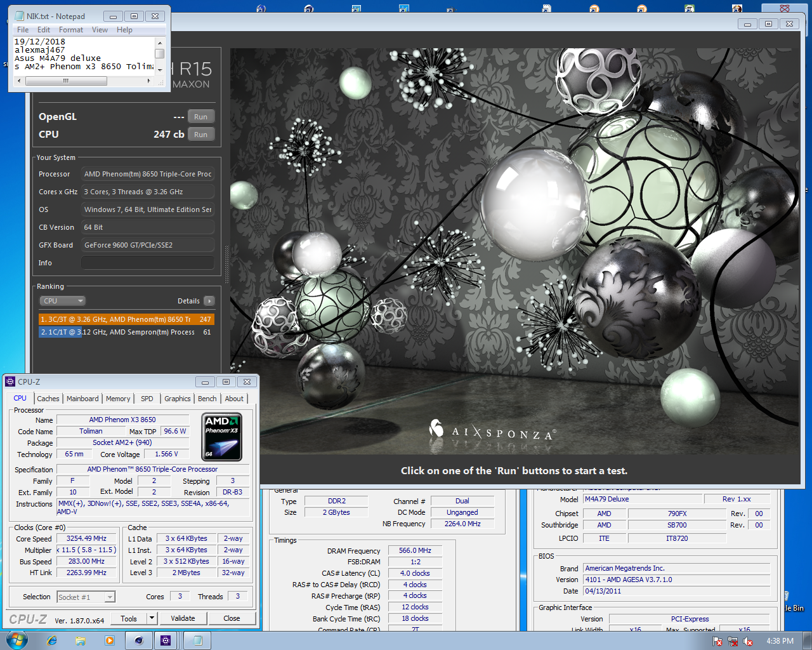The image size is (812, 650).
Task: Click the Tools button in CPU-Z
Action: click(x=129, y=618)
